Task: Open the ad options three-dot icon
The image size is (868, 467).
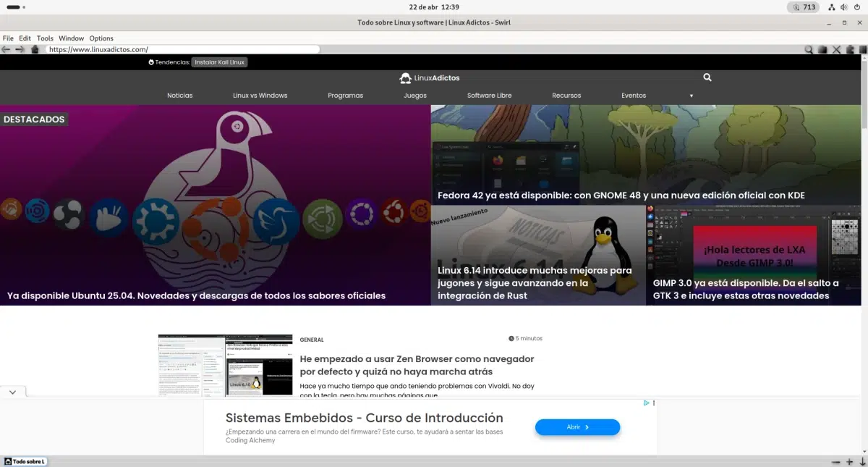Action: pyautogui.click(x=654, y=403)
